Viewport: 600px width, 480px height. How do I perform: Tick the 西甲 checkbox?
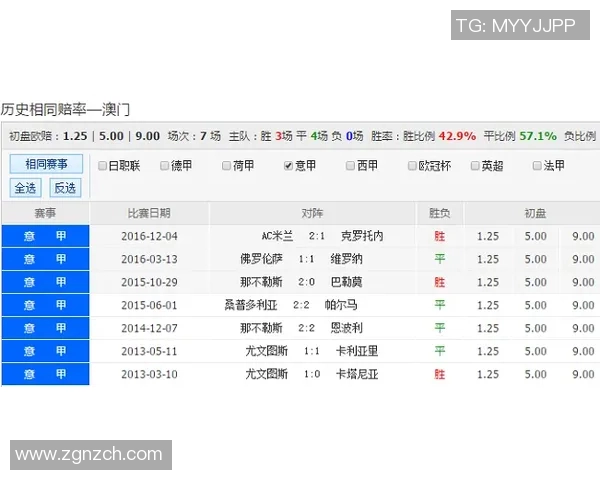[350, 166]
